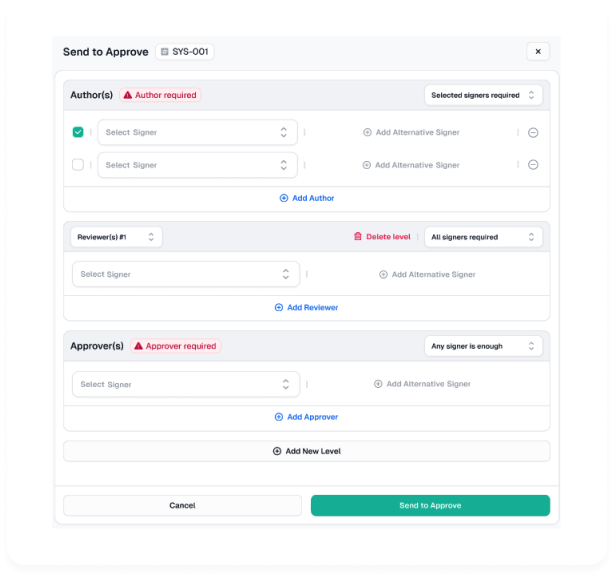Image resolution: width=614 pixels, height=578 pixels.
Task: Open the approver Select Signer dropdown
Action: 186,384
